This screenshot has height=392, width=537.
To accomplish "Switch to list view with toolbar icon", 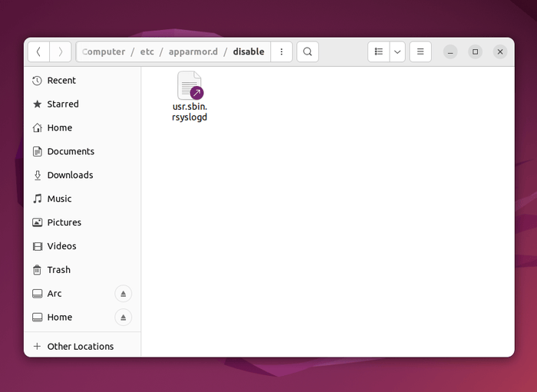I will click(378, 51).
